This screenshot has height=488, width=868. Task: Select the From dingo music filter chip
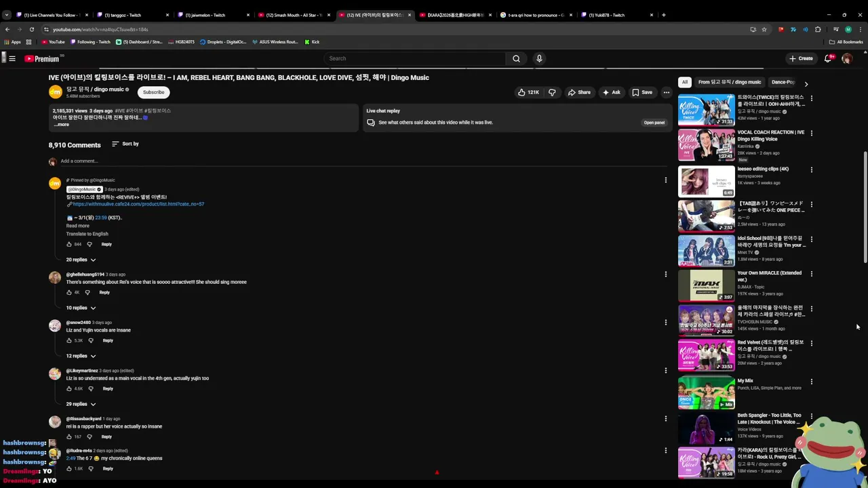point(730,82)
